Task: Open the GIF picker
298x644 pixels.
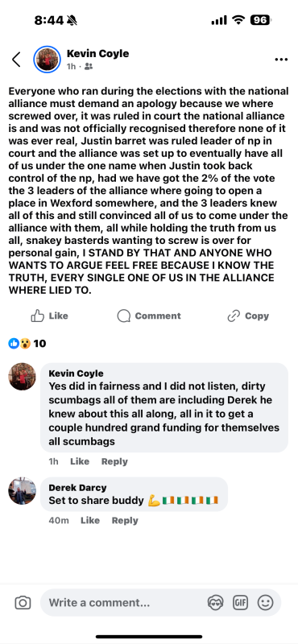Action: [240, 602]
